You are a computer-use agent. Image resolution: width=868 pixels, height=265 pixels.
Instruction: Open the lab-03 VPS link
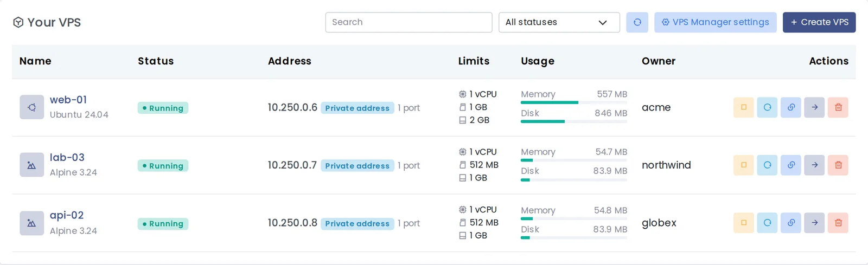[67, 157]
